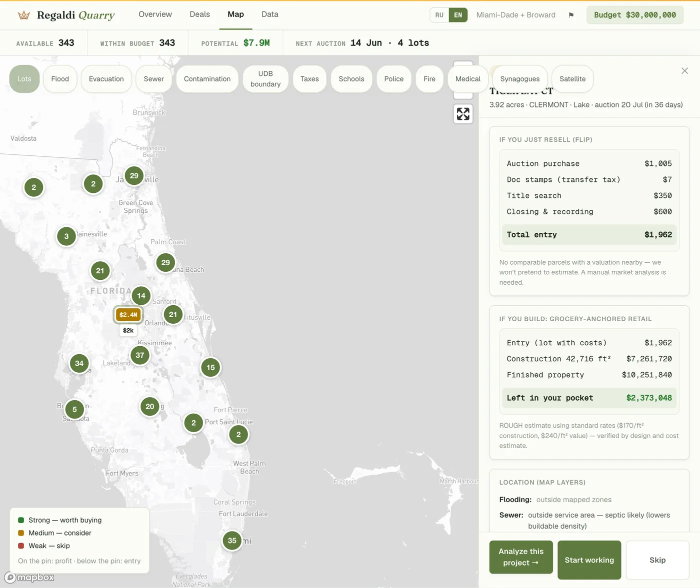
Task: Open the 29 cluster near Daytona Beach
Action: [165, 263]
